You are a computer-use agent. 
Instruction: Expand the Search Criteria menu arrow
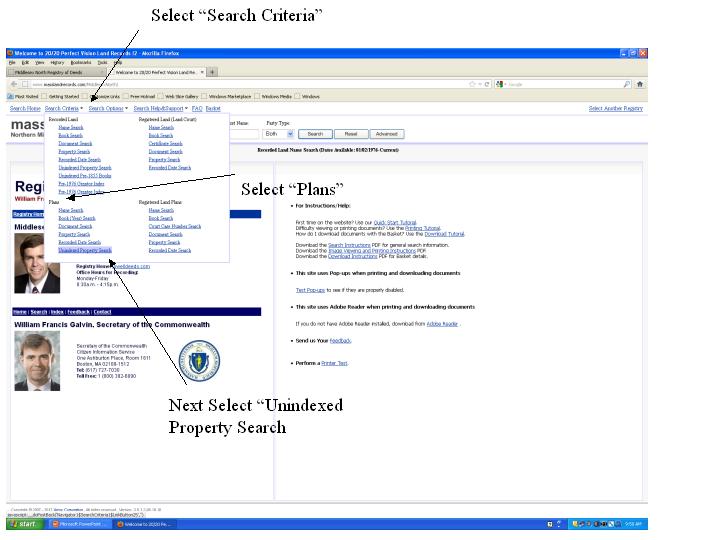tap(82, 108)
